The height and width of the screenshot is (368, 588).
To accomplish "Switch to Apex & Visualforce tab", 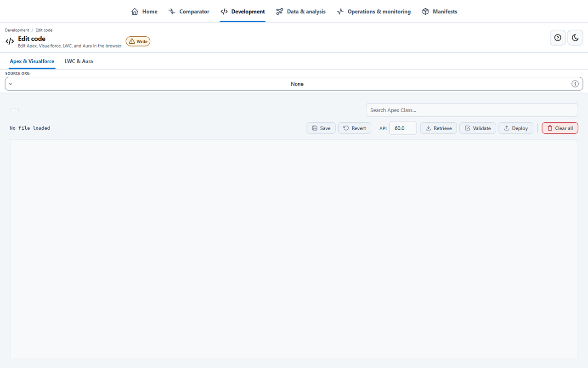I will coord(32,61).
